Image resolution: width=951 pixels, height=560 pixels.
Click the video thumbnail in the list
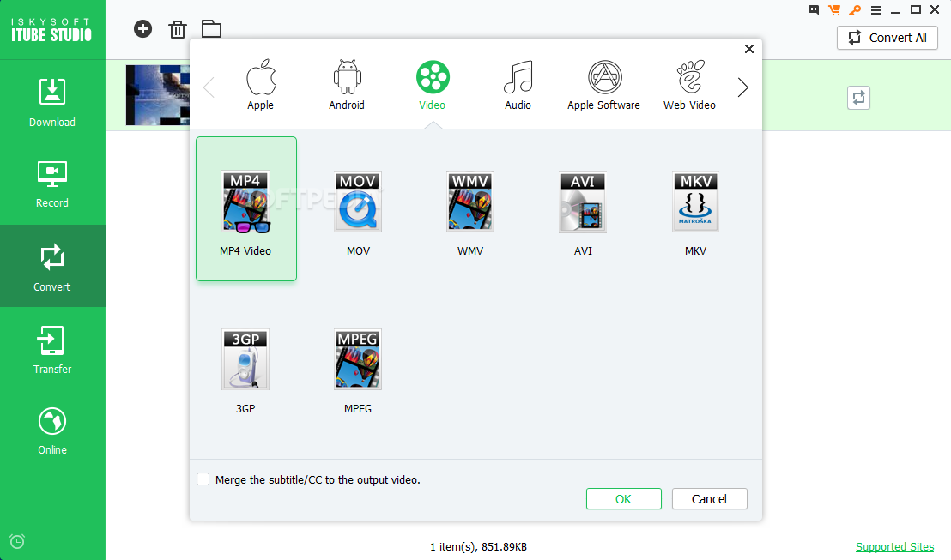coord(158,95)
